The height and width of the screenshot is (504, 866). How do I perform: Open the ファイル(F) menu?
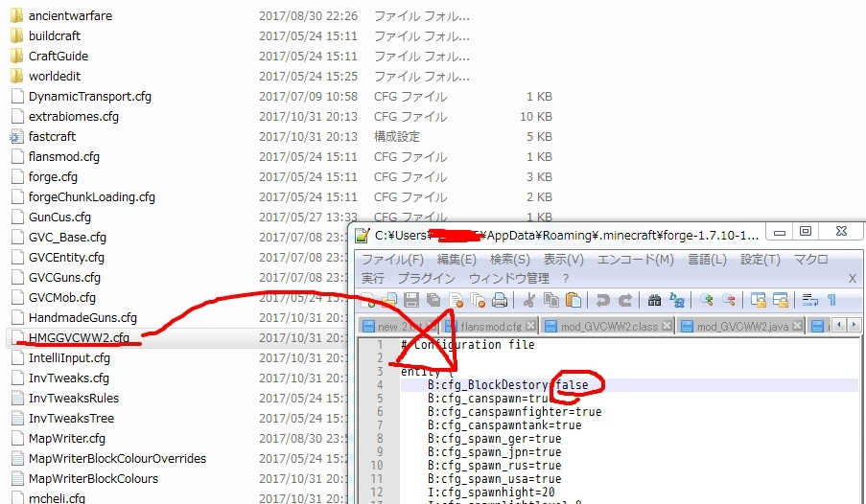pyautogui.click(x=392, y=260)
